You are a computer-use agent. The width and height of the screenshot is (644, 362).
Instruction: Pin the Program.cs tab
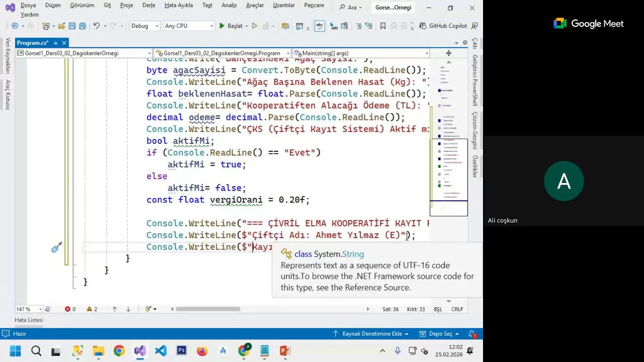(x=55, y=43)
